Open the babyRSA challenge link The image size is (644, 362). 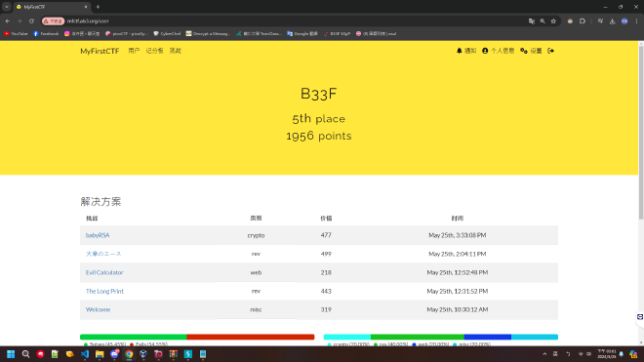[98, 235]
